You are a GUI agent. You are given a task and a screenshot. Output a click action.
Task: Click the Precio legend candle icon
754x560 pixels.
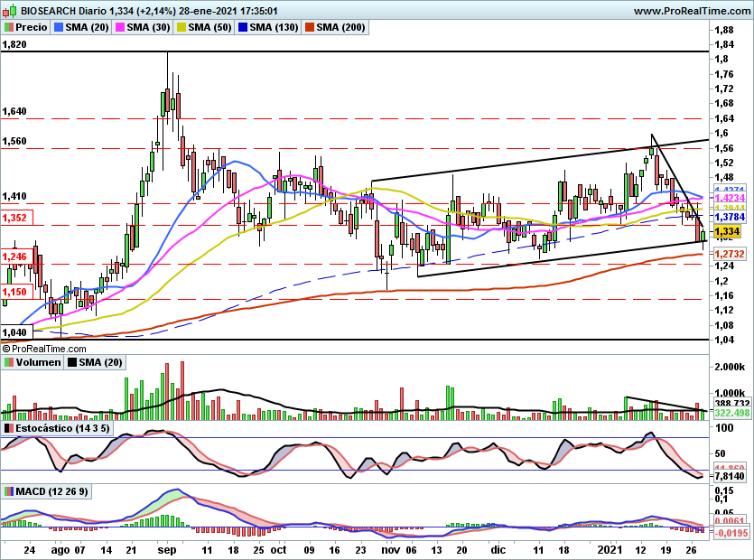[9, 27]
